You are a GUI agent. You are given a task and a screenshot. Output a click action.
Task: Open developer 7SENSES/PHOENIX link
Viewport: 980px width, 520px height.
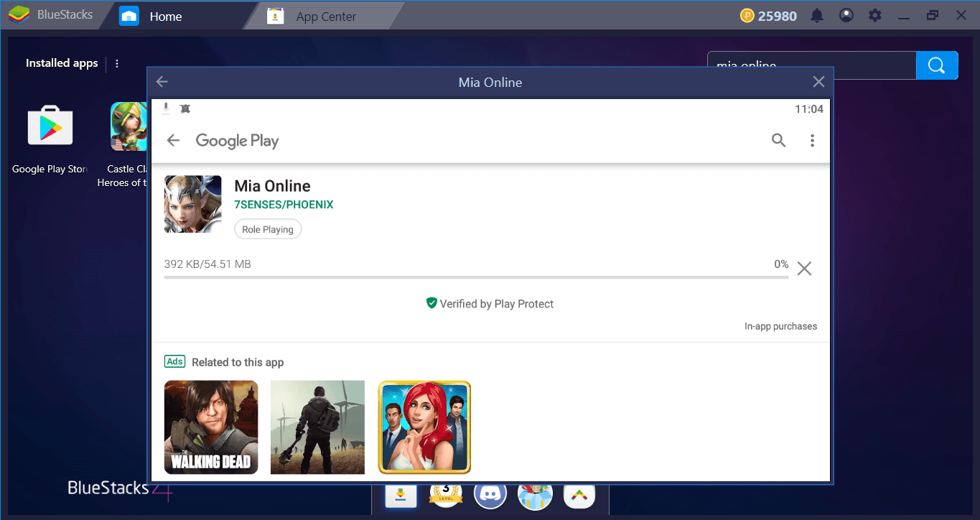(x=284, y=205)
